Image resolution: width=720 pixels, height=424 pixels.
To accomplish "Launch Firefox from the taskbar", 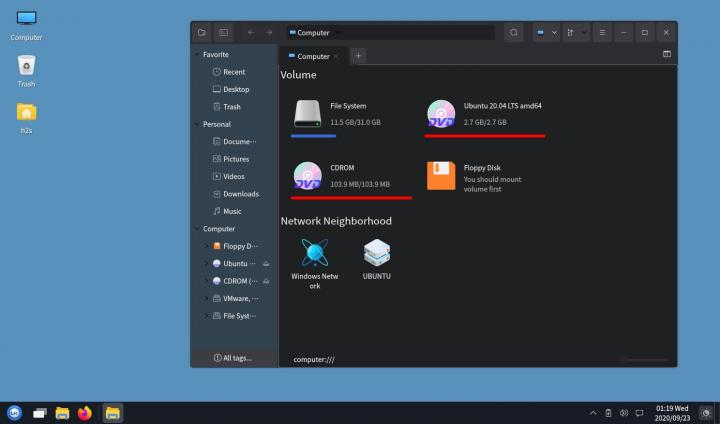I will 84,412.
